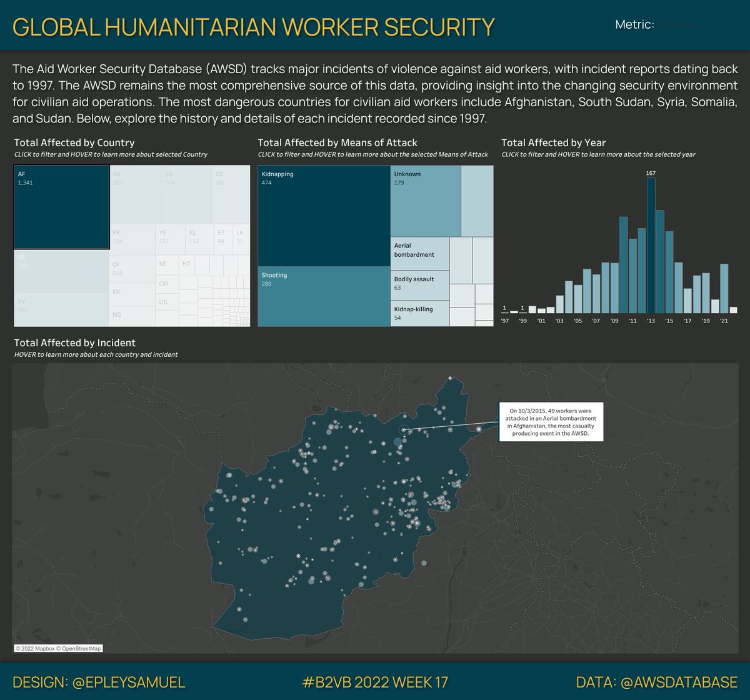
Task: Select the CD 381 treemap cell
Action: [231, 194]
